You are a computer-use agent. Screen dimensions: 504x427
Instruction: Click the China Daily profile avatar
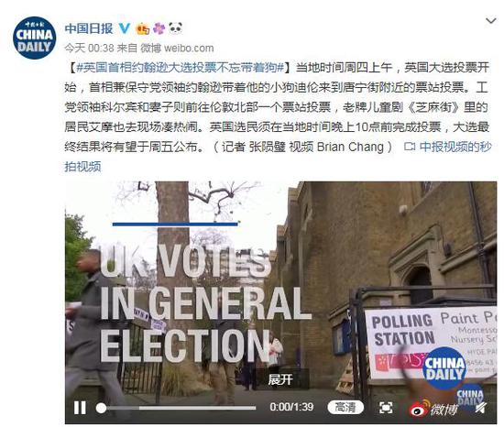click(x=35, y=38)
